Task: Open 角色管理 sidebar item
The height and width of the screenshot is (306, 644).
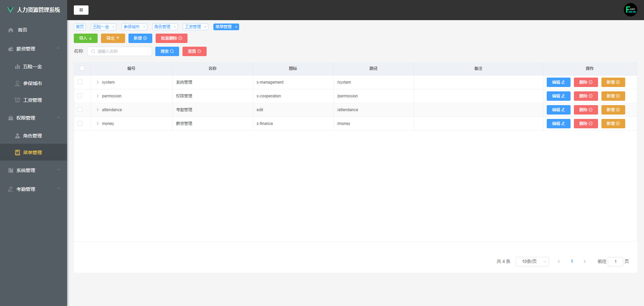Action: (x=34, y=136)
